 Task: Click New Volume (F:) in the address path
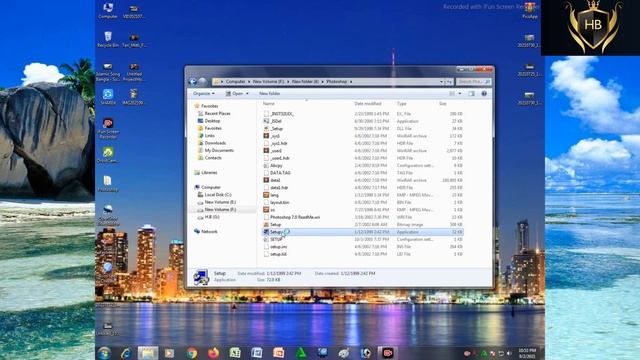pyautogui.click(x=267, y=82)
